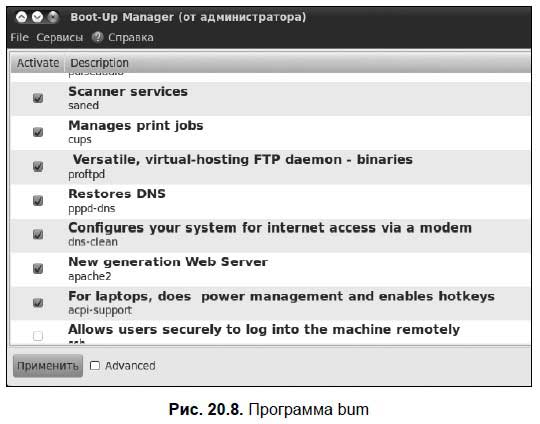540x424 pixels.
Task: Click the help question mark icon
Action: click(97, 37)
